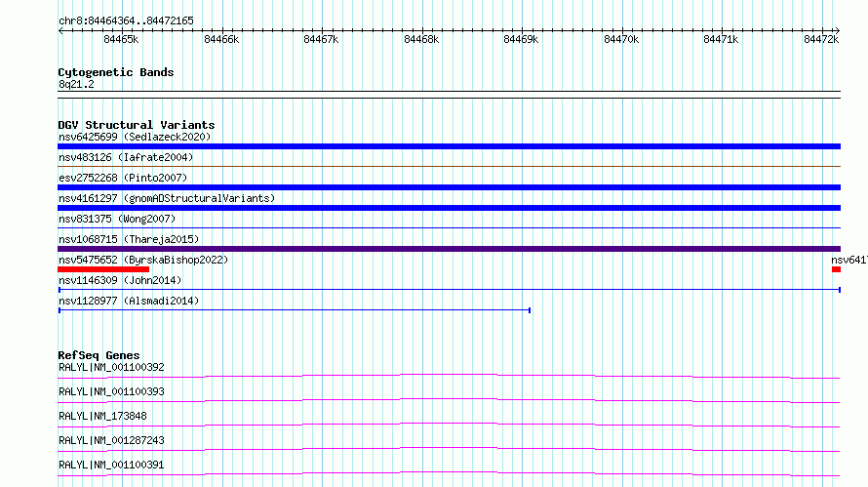868x487 pixels.
Task: Click the nsv831375 (Wong2007) label
Action: [x=117, y=219]
